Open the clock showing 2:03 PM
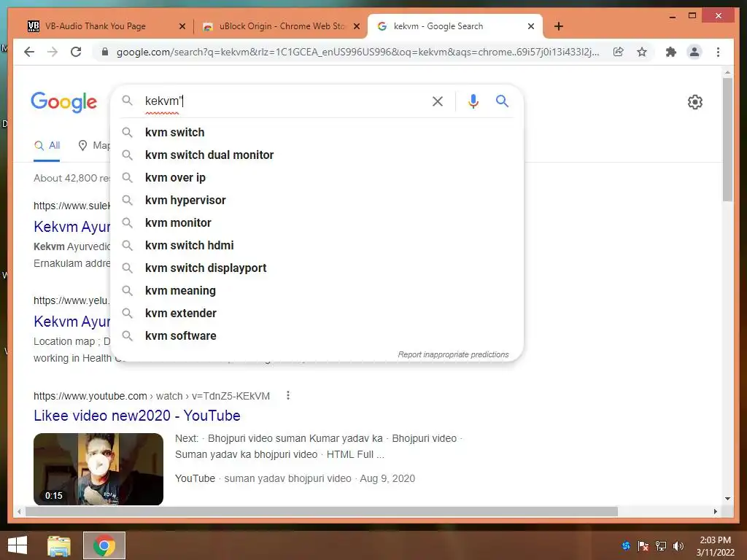The image size is (747, 560). coord(715,546)
